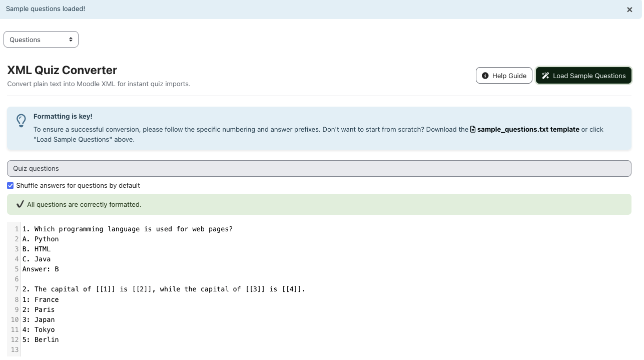This screenshot has height=360, width=644.
Task: Click the checkmark icon in success banner
Action: point(20,204)
